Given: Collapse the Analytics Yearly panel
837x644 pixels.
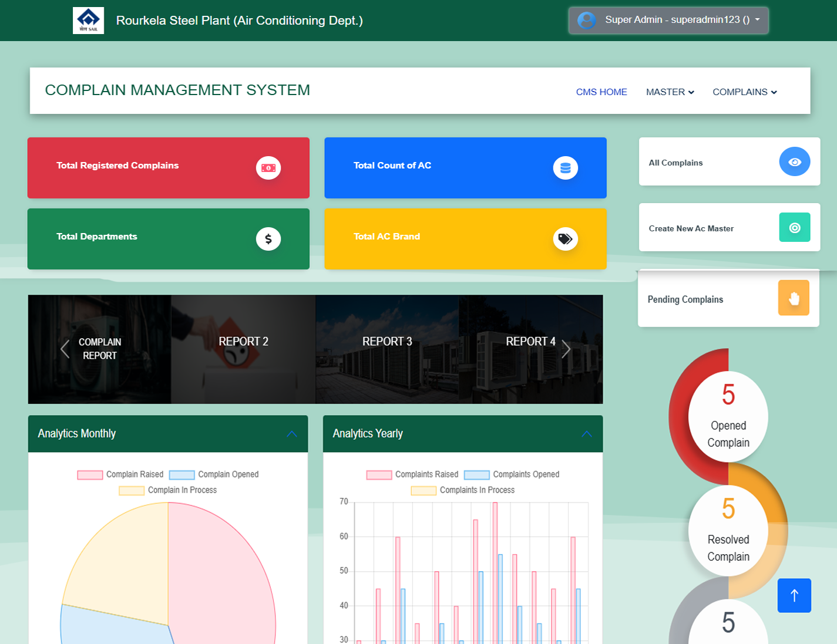Looking at the screenshot, I should (x=587, y=434).
